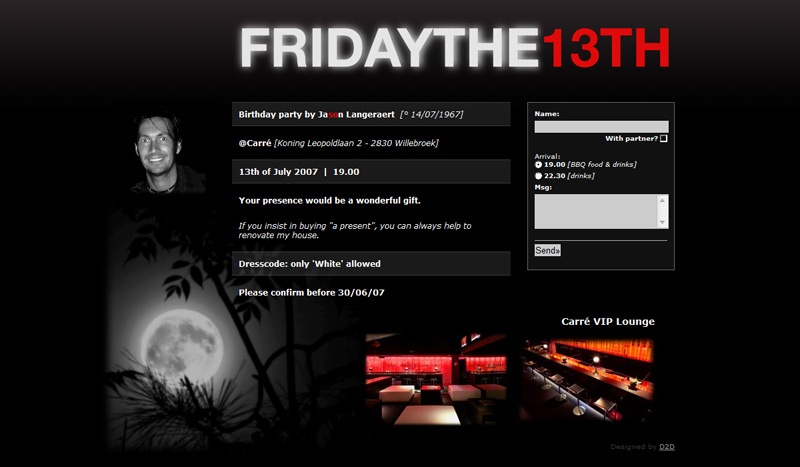Click inside the Msg text area
The image size is (800, 467).
[596, 211]
